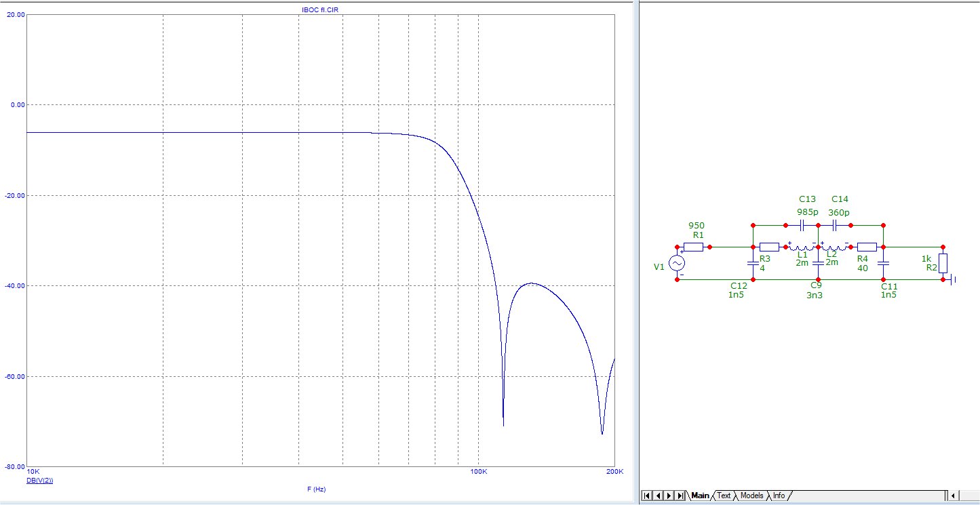The height and width of the screenshot is (505, 980).
Task: Click the DB(V(2)) trace label
Action: 39,481
